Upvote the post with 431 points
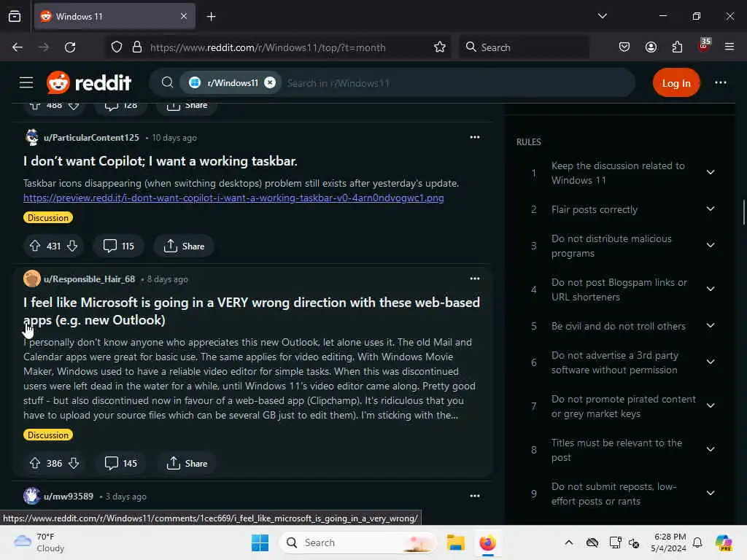Image resolution: width=747 pixels, height=560 pixels. tap(35, 246)
